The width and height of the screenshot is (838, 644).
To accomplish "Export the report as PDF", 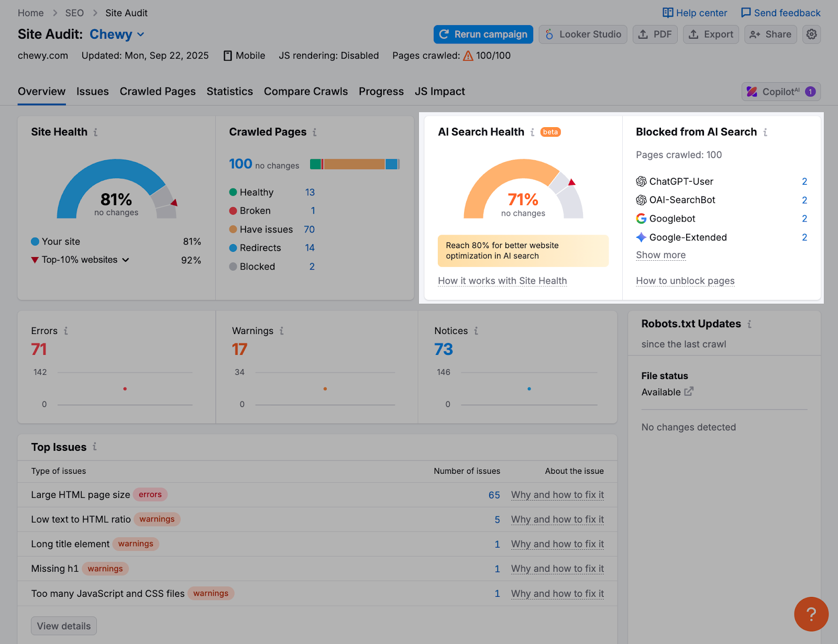I will tap(655, 34).
